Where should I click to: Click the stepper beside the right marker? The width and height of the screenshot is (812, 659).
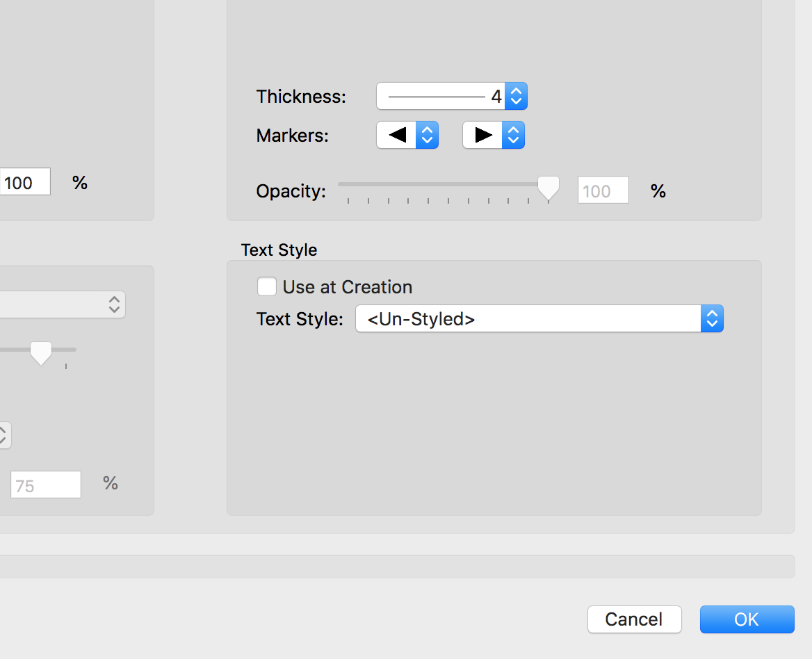click(x=512, y=135)
